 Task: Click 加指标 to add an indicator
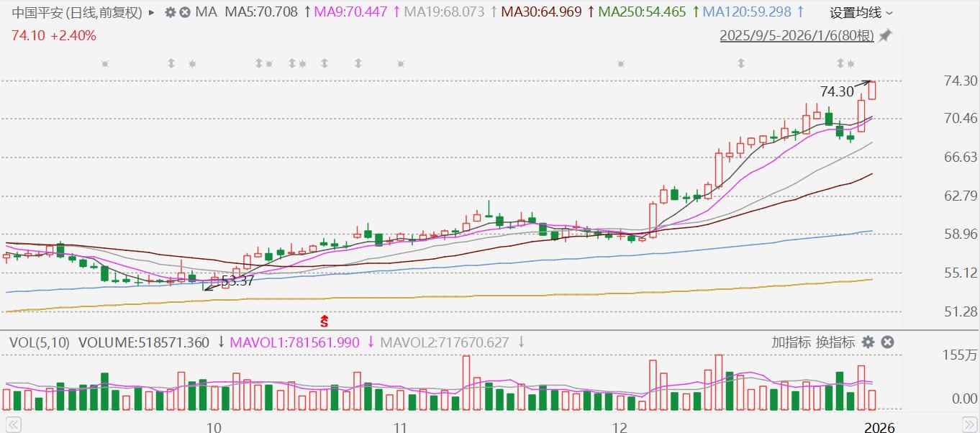[x=791, y=342]
